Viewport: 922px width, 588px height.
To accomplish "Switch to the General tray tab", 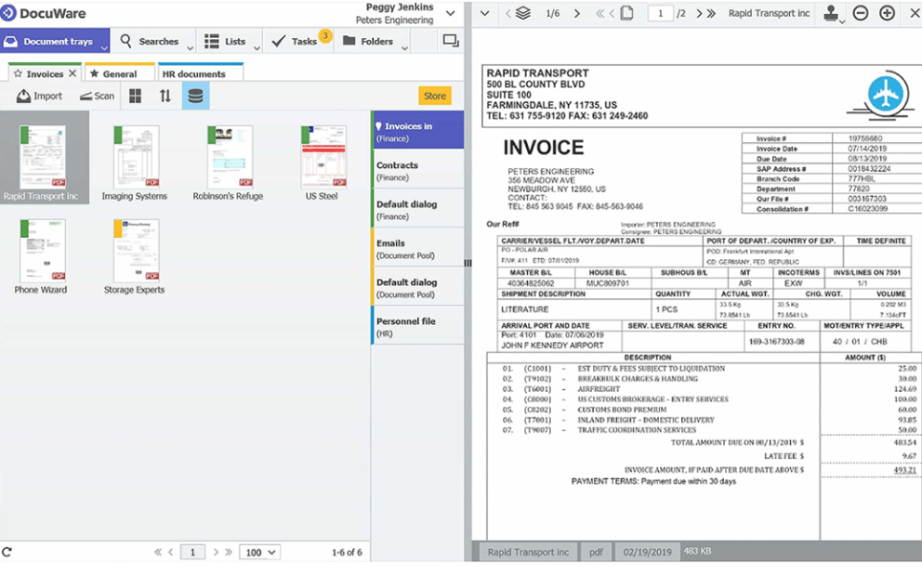I will [119, 73].
